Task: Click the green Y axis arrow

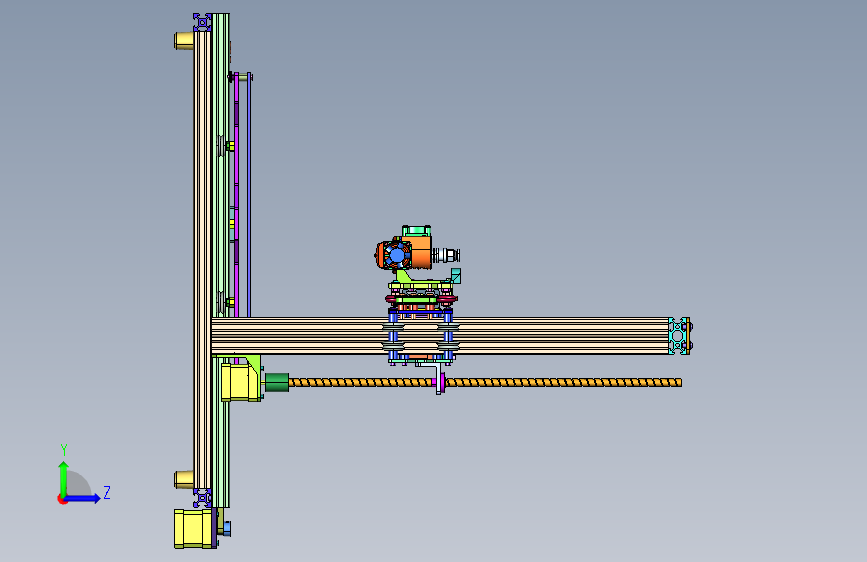Action: click(x=64, y=478)
